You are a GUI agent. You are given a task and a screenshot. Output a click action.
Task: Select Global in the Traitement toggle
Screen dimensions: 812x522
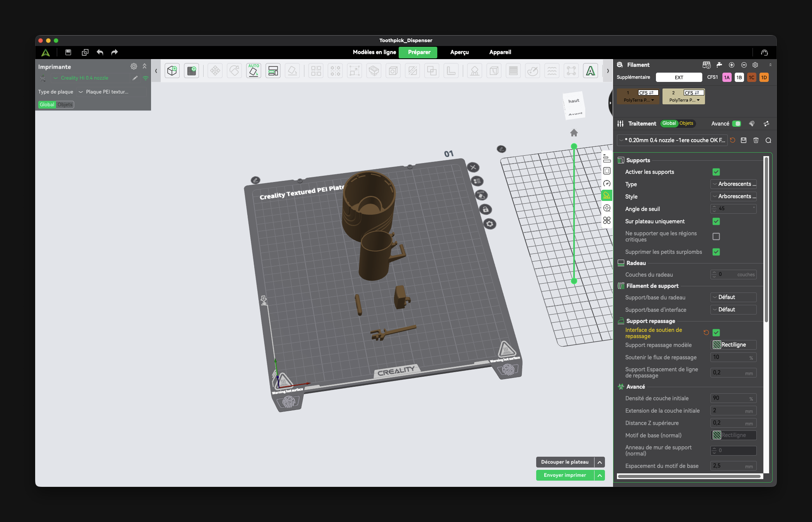669,123
